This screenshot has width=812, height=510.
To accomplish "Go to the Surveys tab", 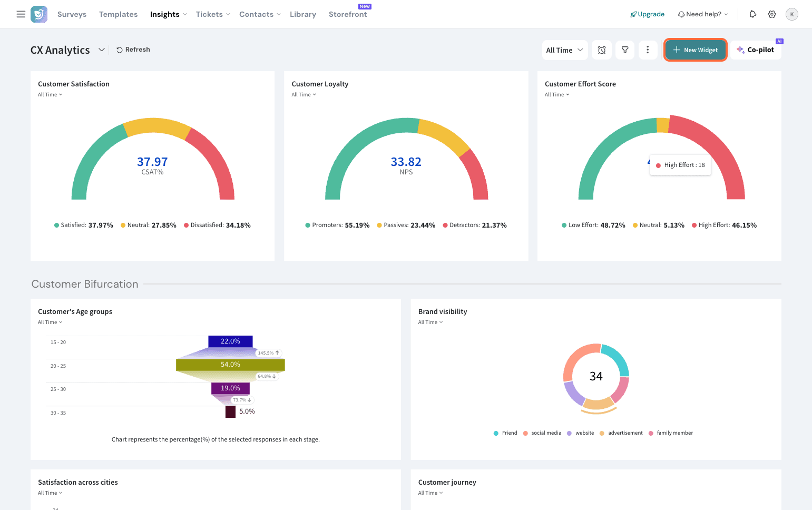I will pyautogui.click(x=72, y=14).
